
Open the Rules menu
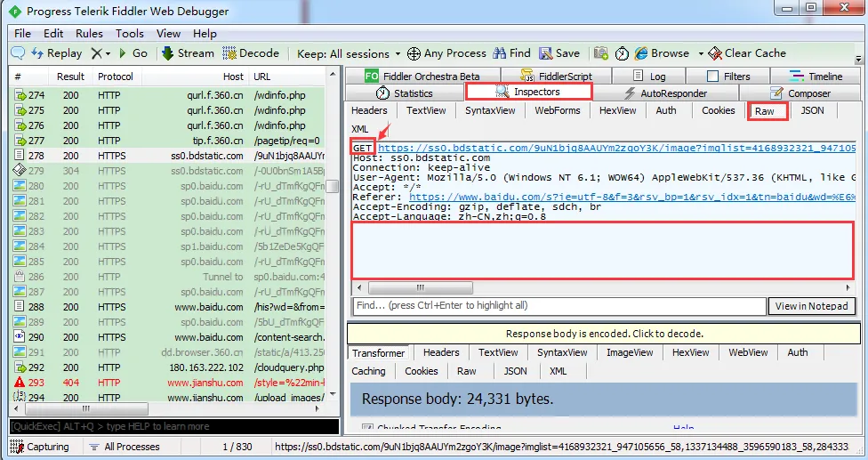(89, 34)
